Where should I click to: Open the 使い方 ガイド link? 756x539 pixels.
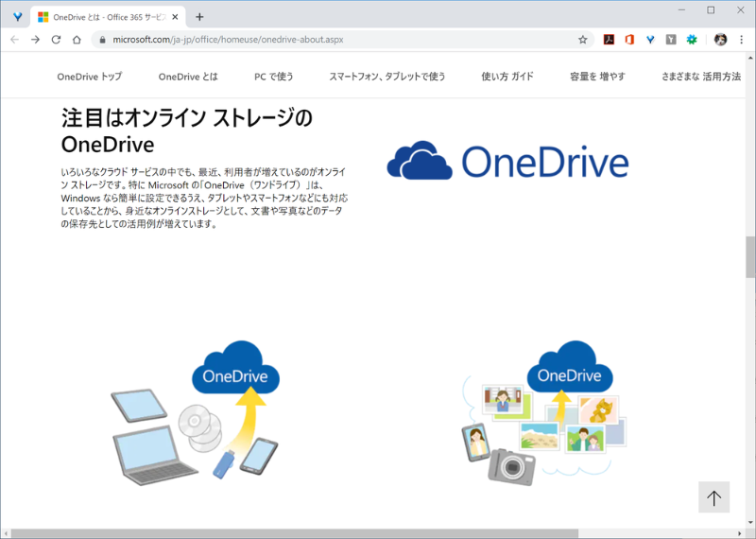pyautogui.click(x=507, y=77)
